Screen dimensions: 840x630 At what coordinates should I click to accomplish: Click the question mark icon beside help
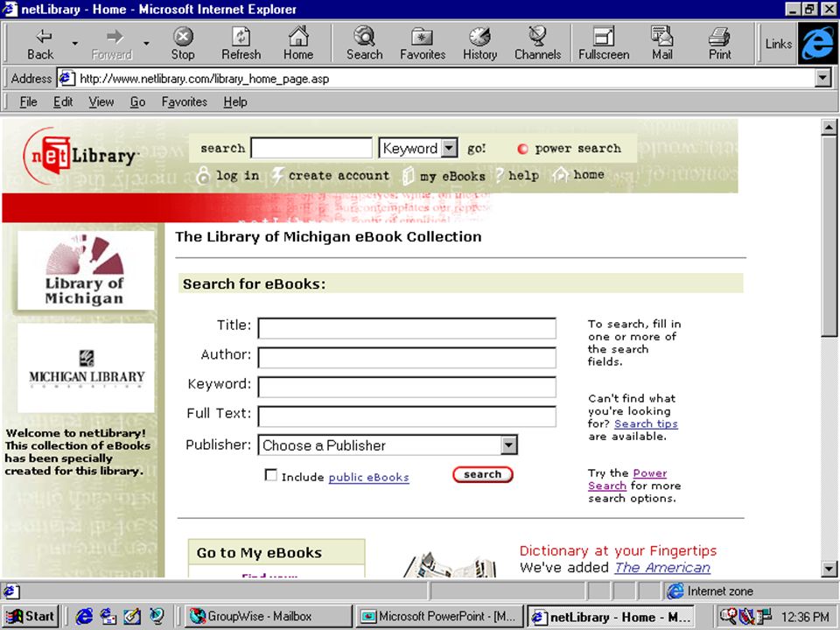[500, 175]
